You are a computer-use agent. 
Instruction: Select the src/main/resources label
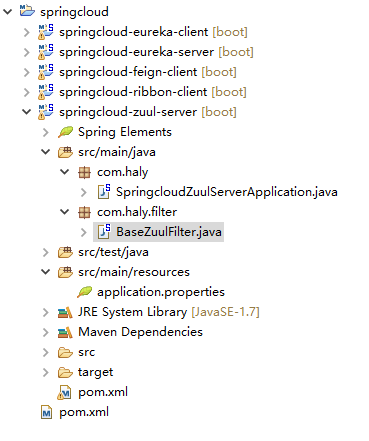[134, 272]
